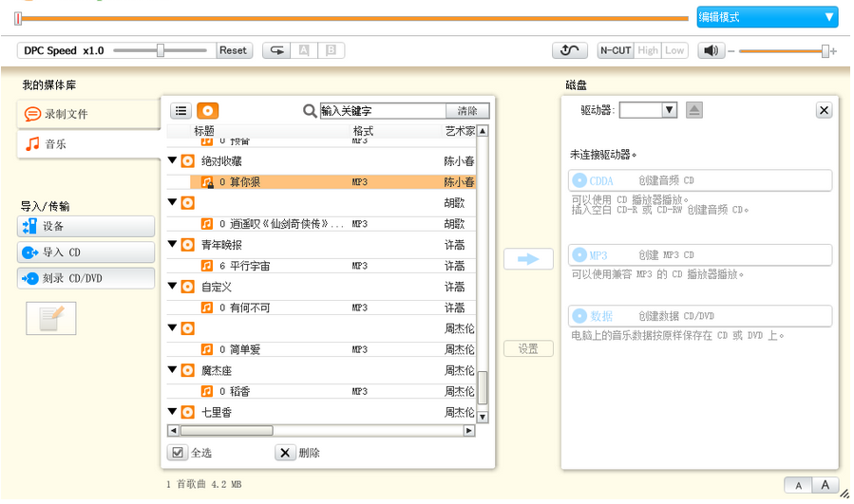This screenshot has height=504, width=854.
Task: Click the loop repeat icon next to Reset
Action: [x=276, y=50]
